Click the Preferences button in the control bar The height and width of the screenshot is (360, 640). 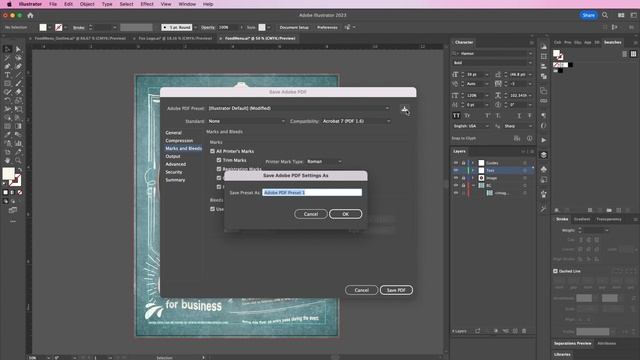pos(327,27)
